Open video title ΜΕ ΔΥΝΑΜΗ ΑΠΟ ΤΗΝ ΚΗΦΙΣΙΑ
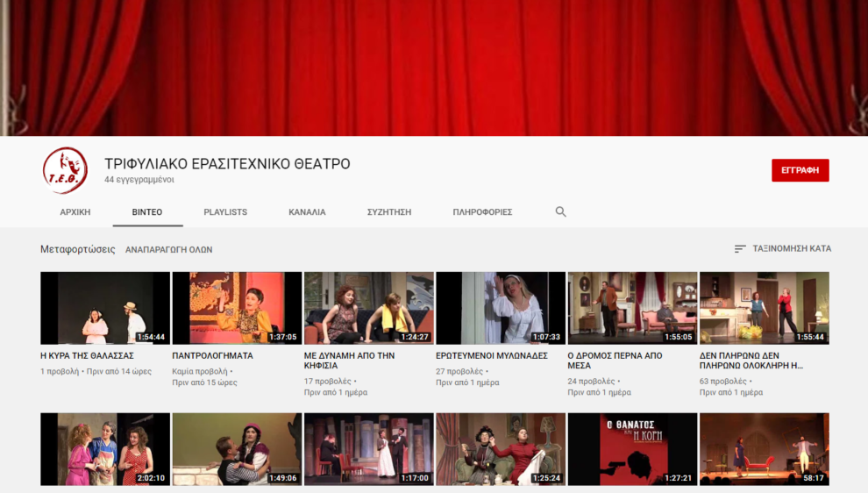 point(349,361)
